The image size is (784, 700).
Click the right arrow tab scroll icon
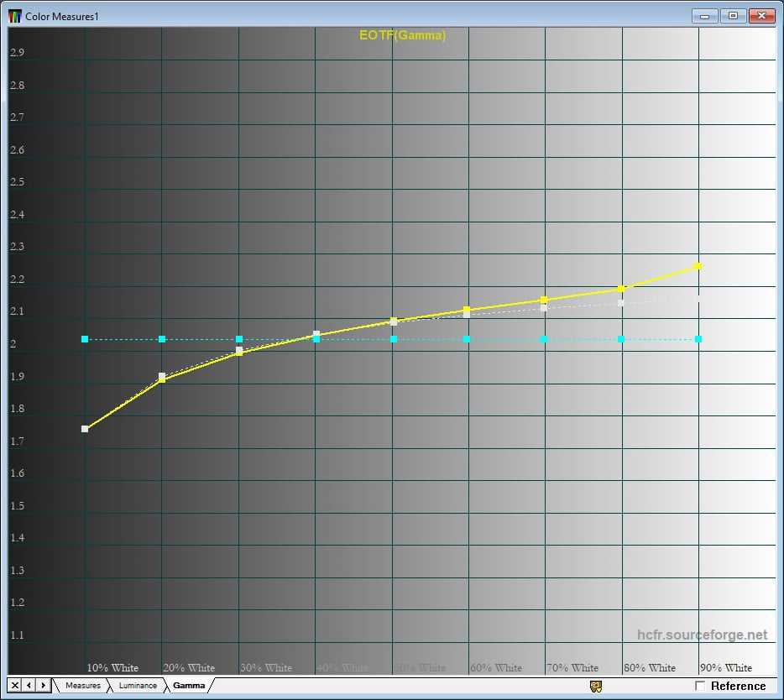click(43, 686)
